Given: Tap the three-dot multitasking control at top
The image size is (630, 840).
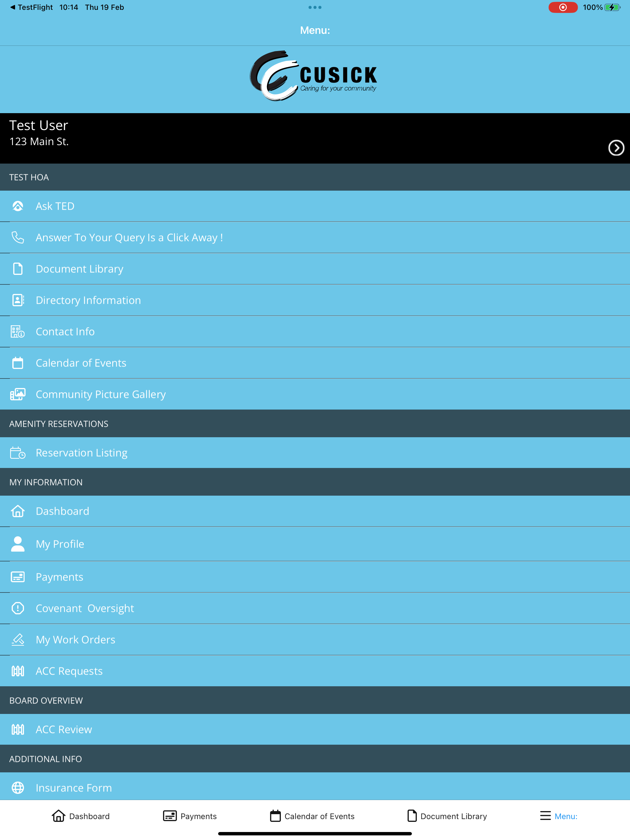Looking at the screenshot, I should pyautogui.click(x=315, y=7).
